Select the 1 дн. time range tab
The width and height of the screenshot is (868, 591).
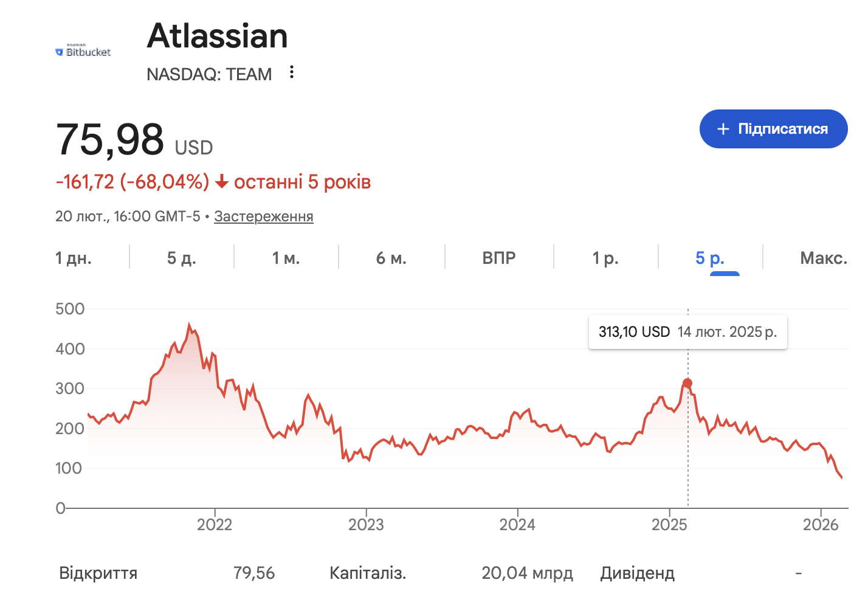(74, 258)
